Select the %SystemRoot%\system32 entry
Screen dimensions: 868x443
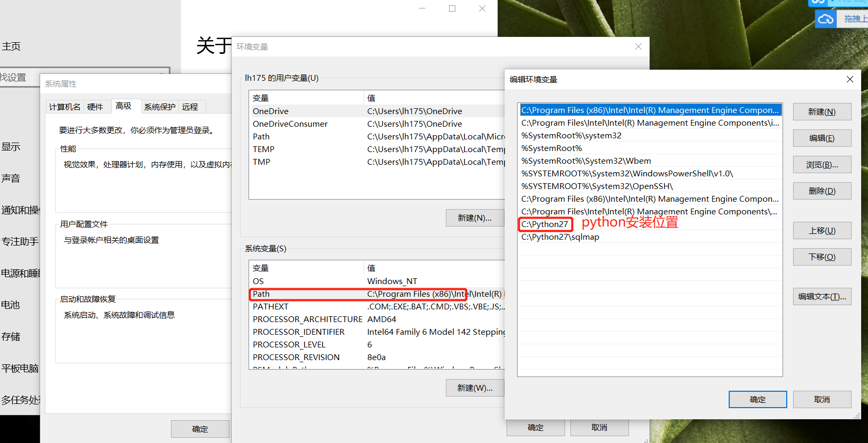650,136
